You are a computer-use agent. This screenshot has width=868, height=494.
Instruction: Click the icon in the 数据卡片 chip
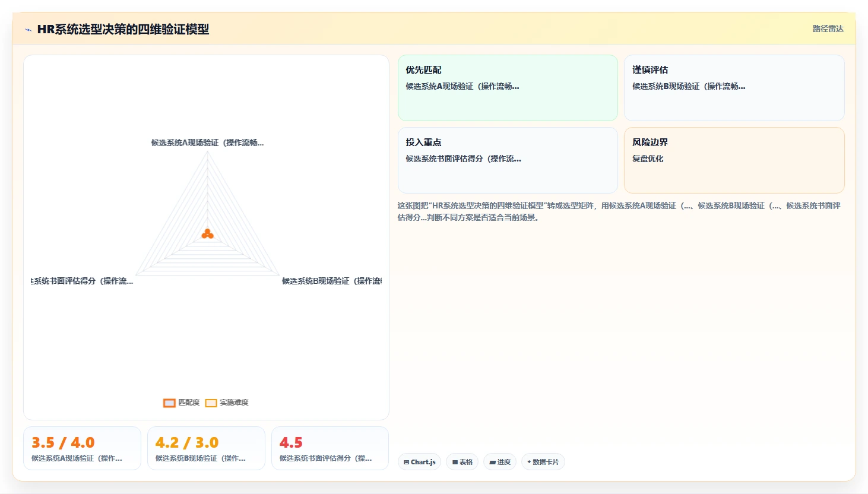tap(529, 462)
